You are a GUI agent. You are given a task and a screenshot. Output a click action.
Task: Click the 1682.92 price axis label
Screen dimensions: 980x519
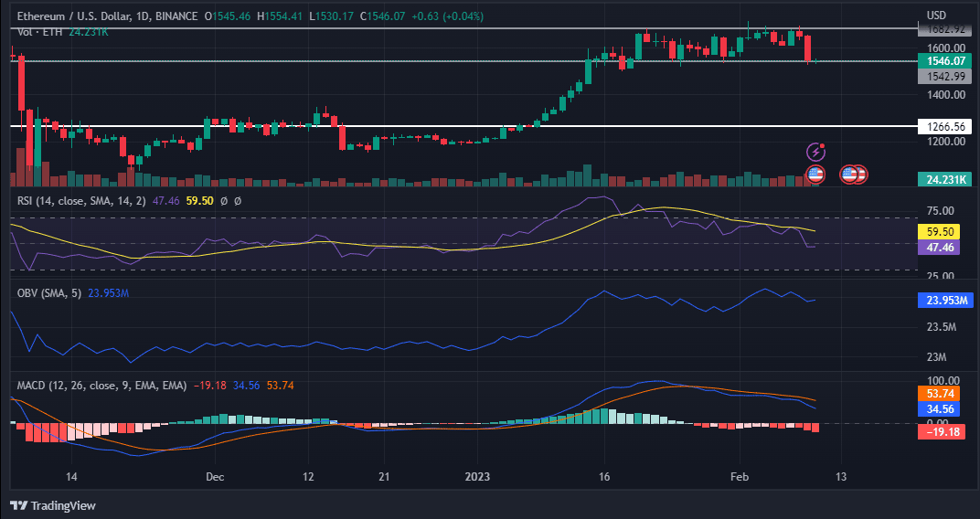point(944,28)
